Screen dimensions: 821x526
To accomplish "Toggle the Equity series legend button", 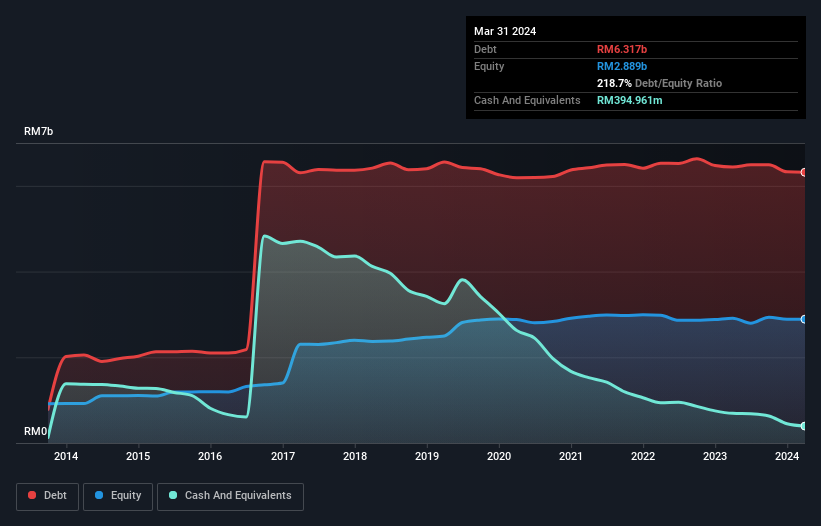I will [x=118, y=496].
